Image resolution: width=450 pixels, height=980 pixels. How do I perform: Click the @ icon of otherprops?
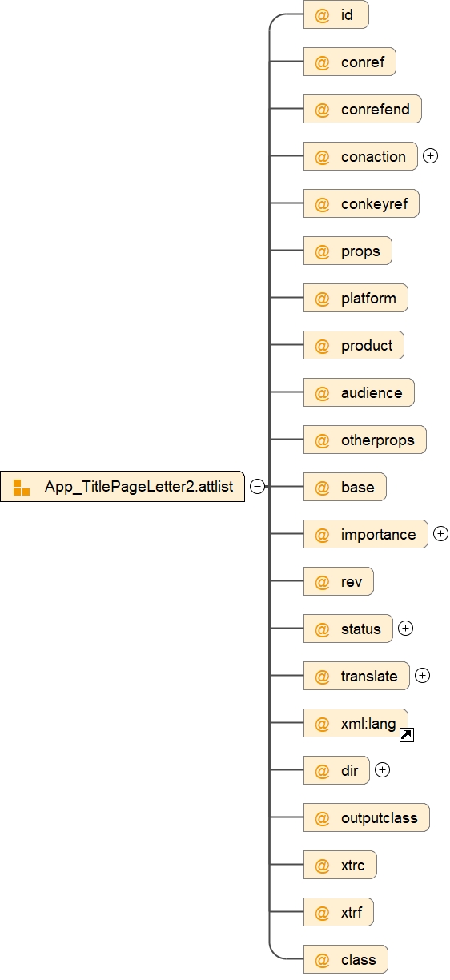[323, 440]
